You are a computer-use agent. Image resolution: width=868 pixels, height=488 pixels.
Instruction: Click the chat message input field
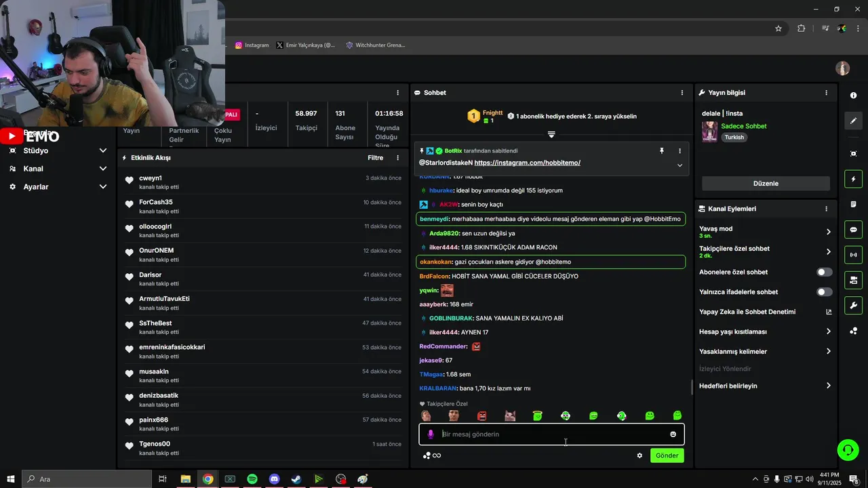tap(551, 434)
